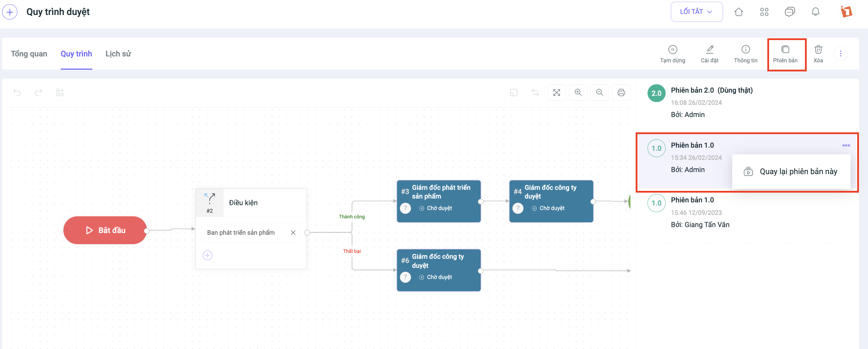Open Cài đặt settings pencil icon

[710, 50]
